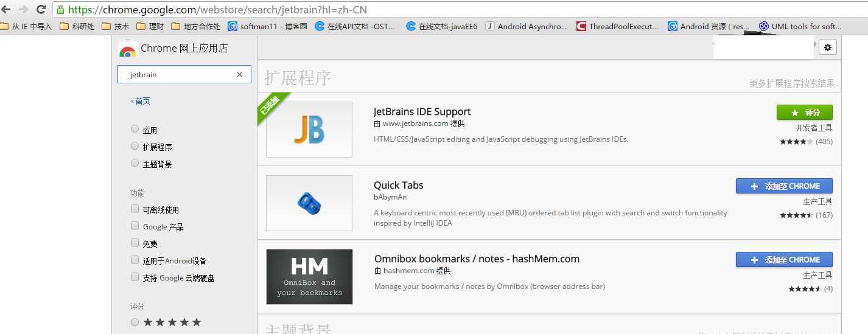The width and height of the screenshot is (868, 334).
Task: Select the 扩展程序 radio button
Action: 135,146
